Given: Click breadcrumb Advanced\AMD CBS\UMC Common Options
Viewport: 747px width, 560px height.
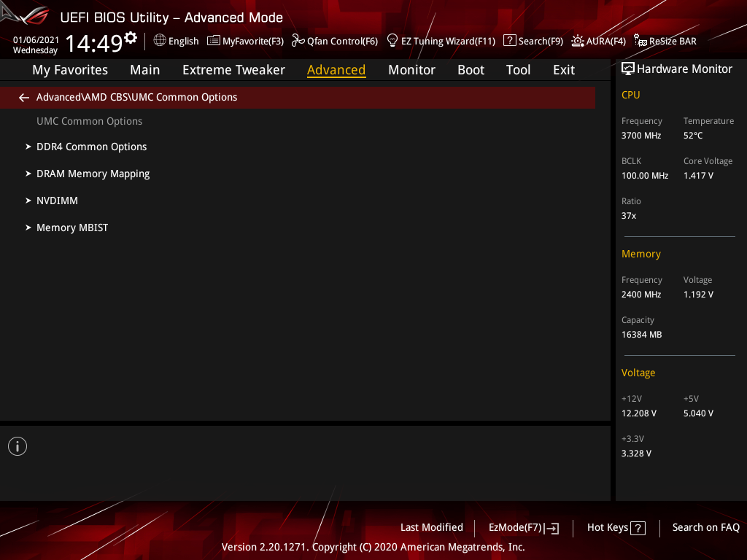Looking at the screenshot, I should (x=136, y=97).
